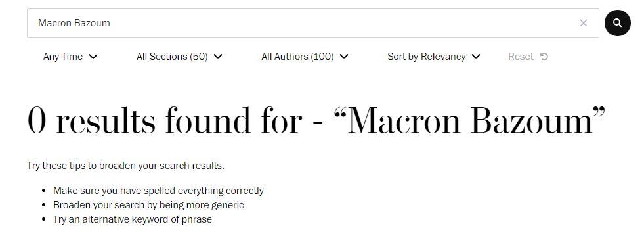Open the Any Time date filter

71,57
